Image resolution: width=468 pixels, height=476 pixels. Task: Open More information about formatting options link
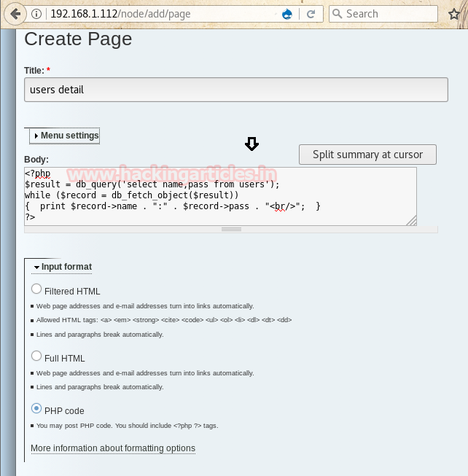point(112,448)
